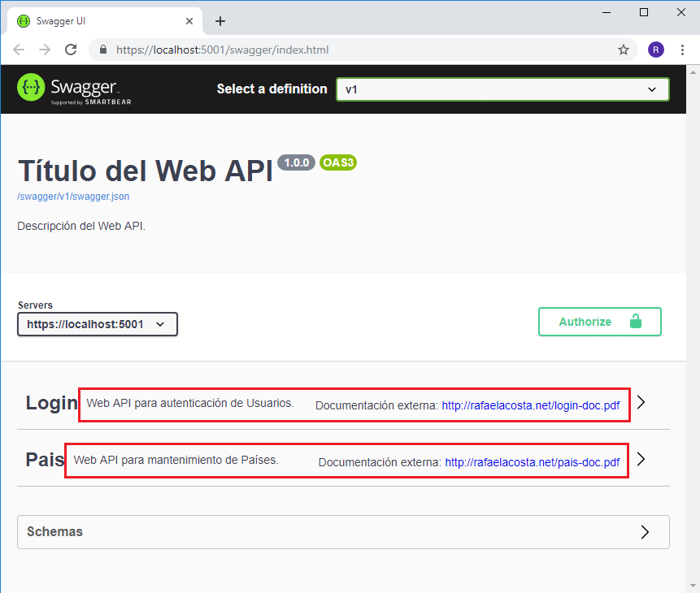The width and height of the screenshot is (700, 593).
Task: Expand the Pais section chevron
Action: [641, 459]
